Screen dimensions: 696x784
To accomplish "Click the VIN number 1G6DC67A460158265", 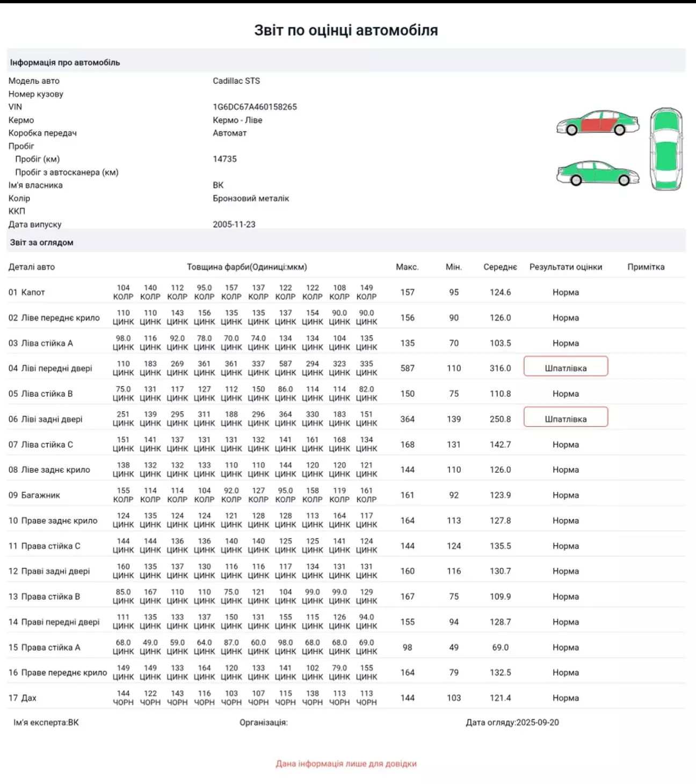I will (255, 107).
